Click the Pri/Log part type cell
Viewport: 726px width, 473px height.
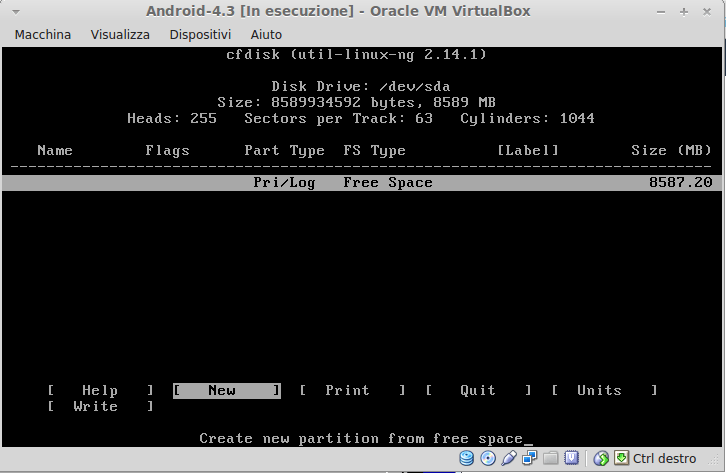[x=284, y=182]
